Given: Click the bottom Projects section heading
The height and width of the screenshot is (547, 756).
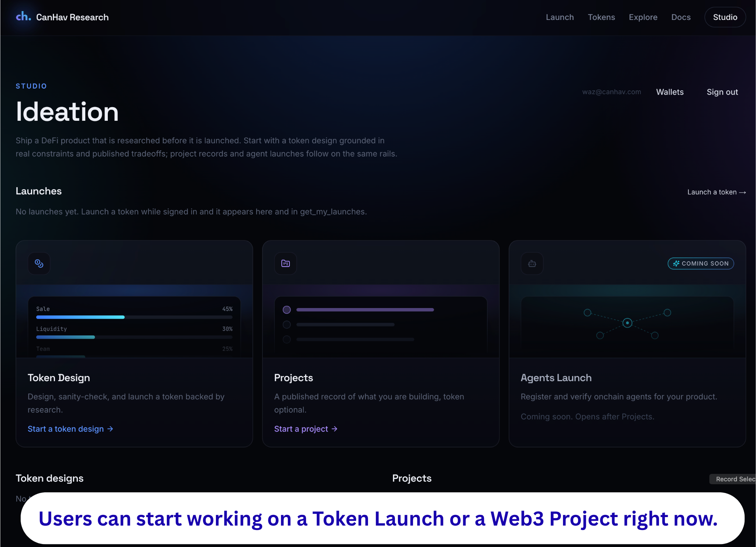Looking at the screenshot, I should 412,478.
